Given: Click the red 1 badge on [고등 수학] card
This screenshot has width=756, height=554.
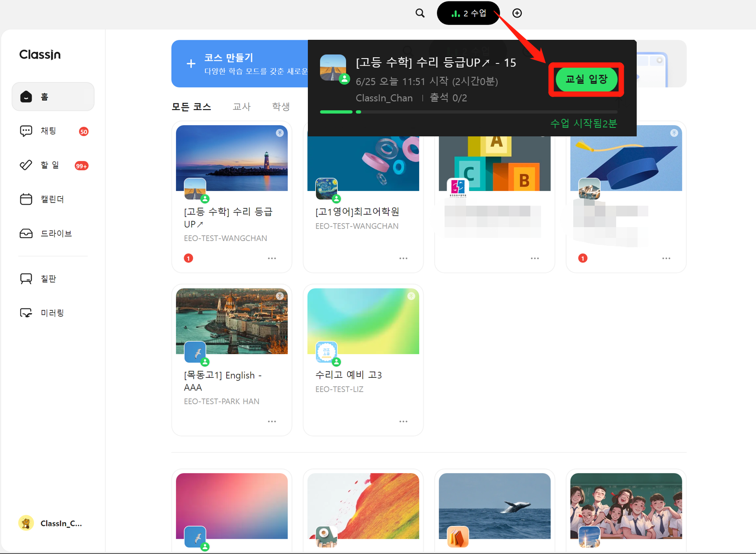Looking at the screenshot, I should click(189, 258).
